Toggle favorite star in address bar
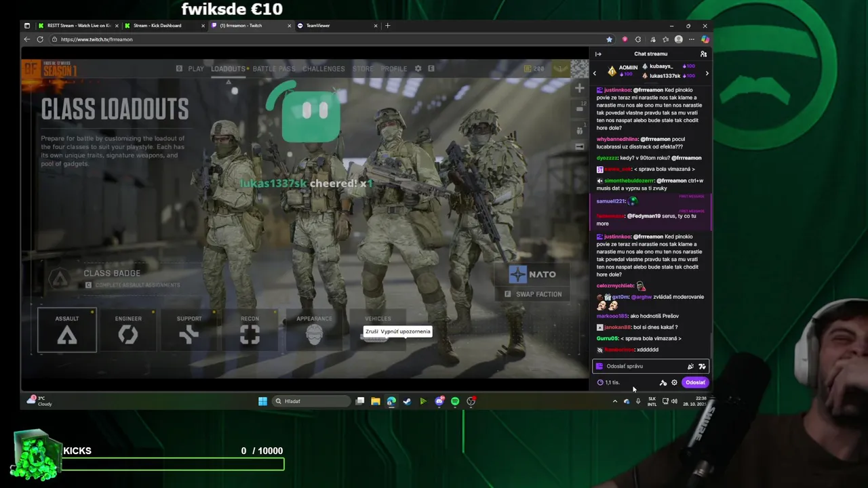Image resolution: width=868 pixels, height=488 pixels. tap(609, 39)
